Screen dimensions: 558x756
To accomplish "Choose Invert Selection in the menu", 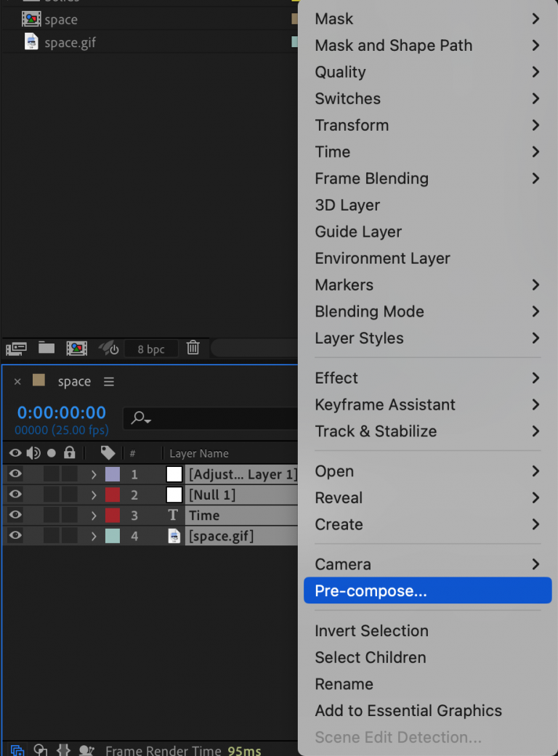I will tap(371, 631).
